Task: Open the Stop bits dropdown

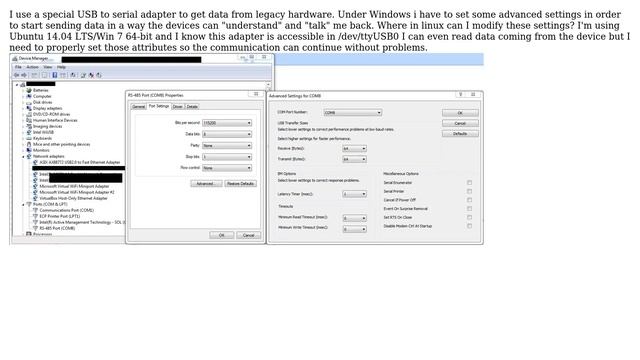Action: (227, 157)
